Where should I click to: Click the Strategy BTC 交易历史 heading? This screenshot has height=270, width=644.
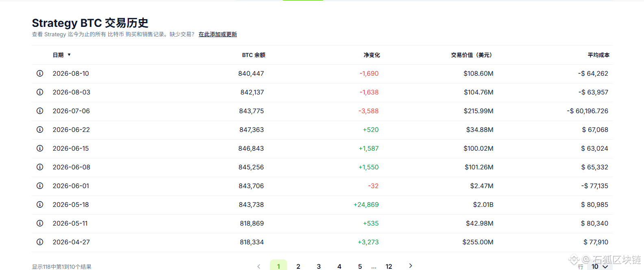90,23
